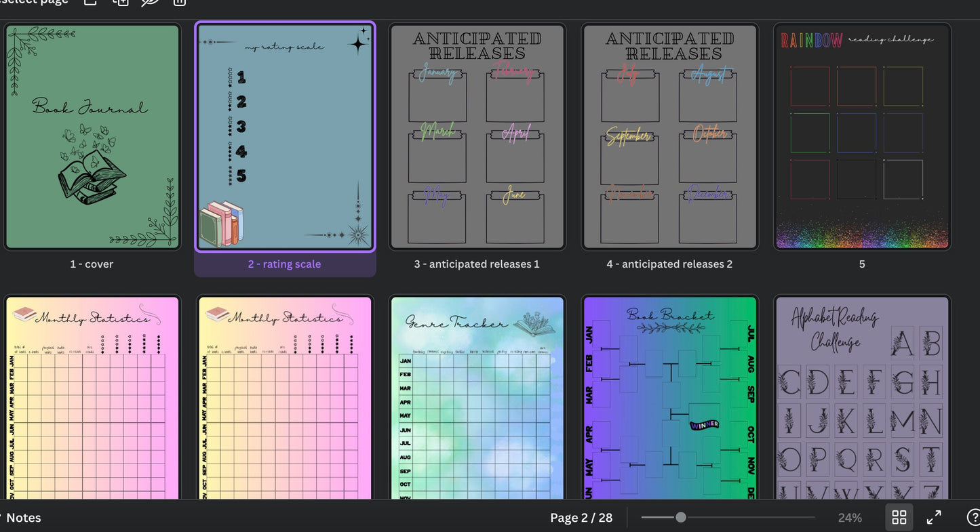
Task: Delete the selected page using trash icon
Action: 180,2
